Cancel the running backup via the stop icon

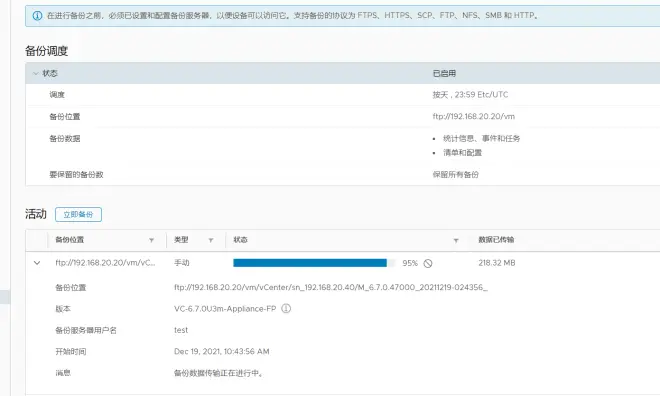coord(428,263)
